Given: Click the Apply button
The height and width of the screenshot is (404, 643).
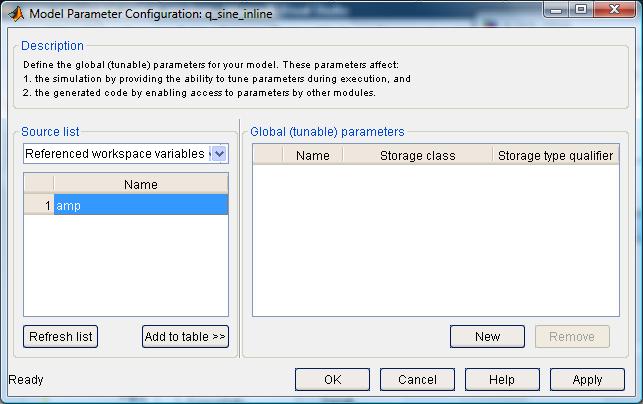Looking at the screenshot, I should coord(587,379).
